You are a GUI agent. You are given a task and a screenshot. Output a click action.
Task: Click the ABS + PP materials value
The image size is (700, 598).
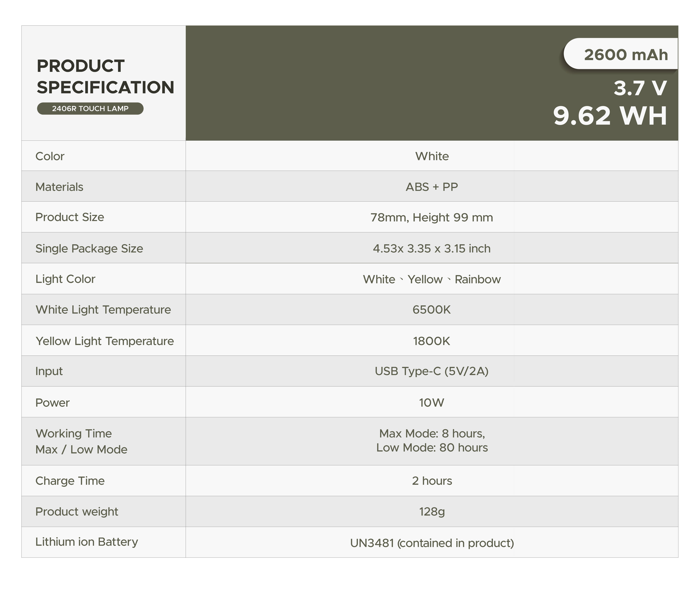pos(432,187)
